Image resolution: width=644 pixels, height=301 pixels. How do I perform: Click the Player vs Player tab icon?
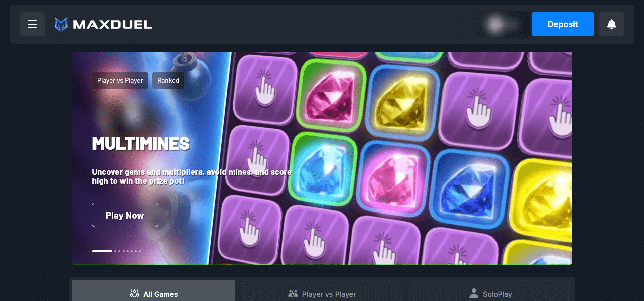point(293,293)
